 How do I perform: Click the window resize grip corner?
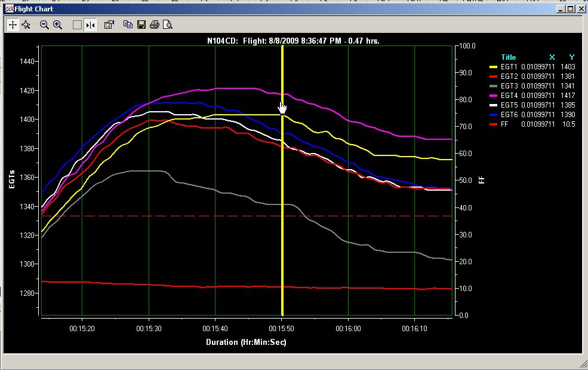tap(583, 363)
